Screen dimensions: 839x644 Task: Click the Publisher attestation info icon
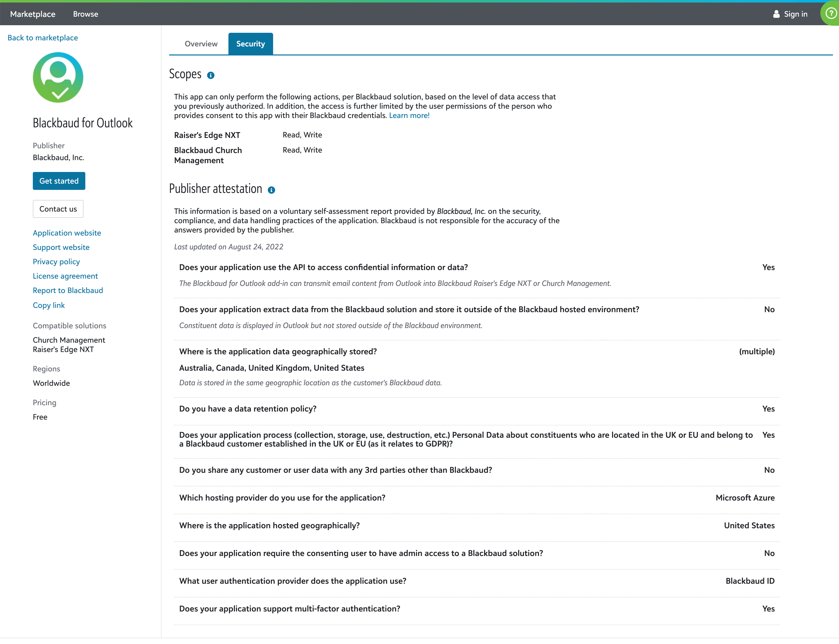click(x=271, y=190)
